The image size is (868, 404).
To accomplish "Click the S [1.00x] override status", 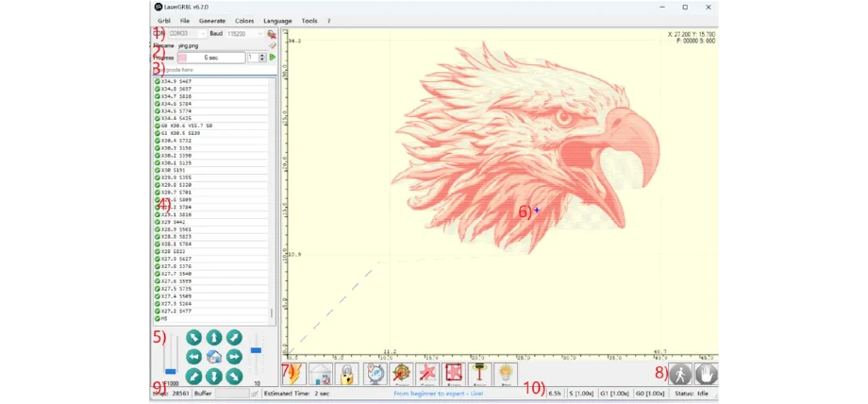I will pos(581,394).
